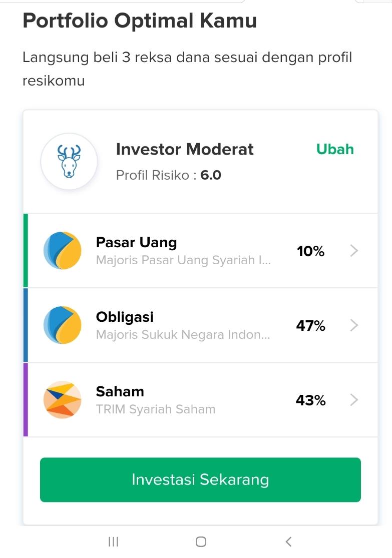The image size is (392, 558).
Task: Tap Android home navigation icon
Action: coord(201,541)
